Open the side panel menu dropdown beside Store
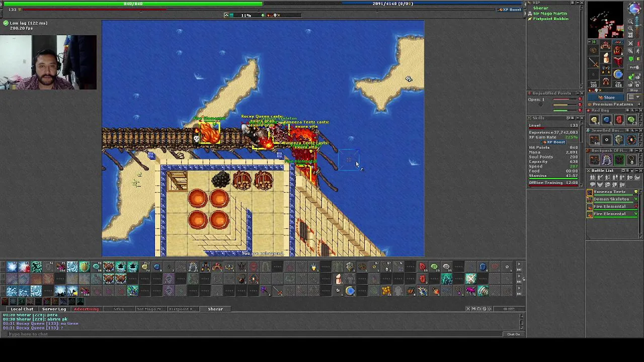 [x=635, y=97]
